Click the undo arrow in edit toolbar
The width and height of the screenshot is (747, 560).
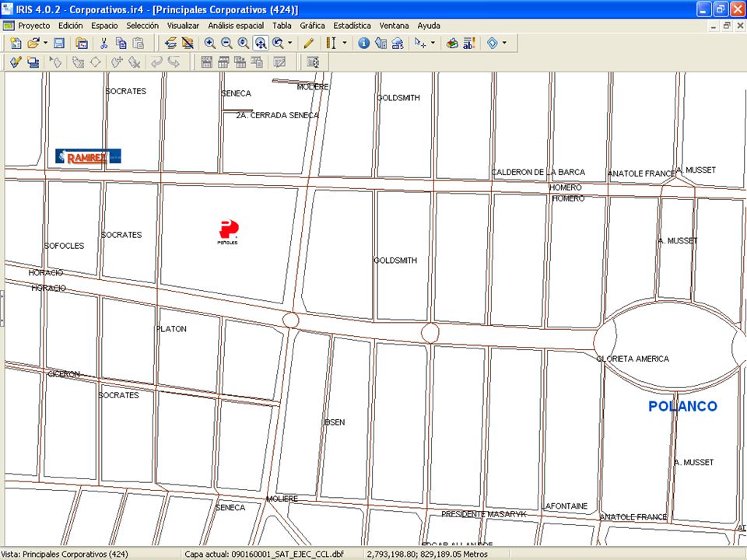coord(156,62)
